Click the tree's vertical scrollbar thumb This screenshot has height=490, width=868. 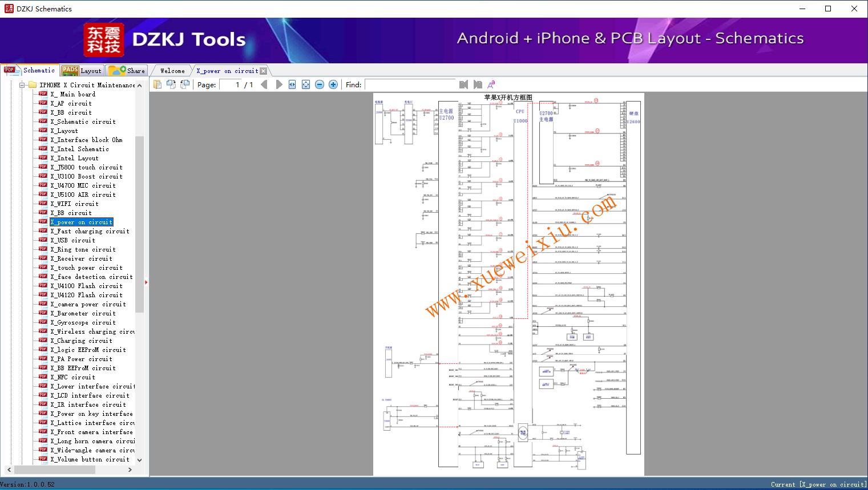(139, 224)
